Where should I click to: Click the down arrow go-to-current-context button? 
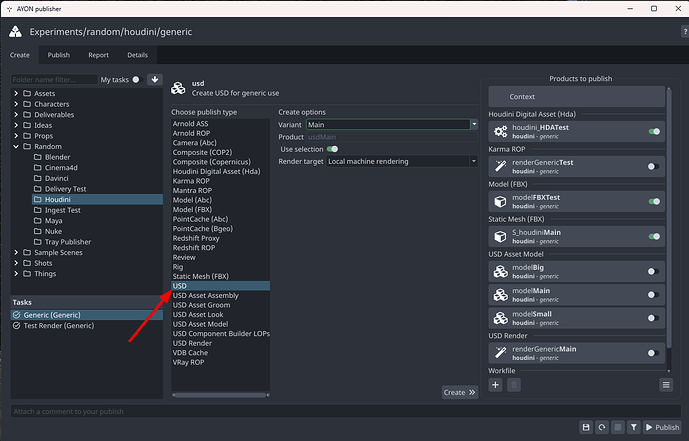point(155,80)
